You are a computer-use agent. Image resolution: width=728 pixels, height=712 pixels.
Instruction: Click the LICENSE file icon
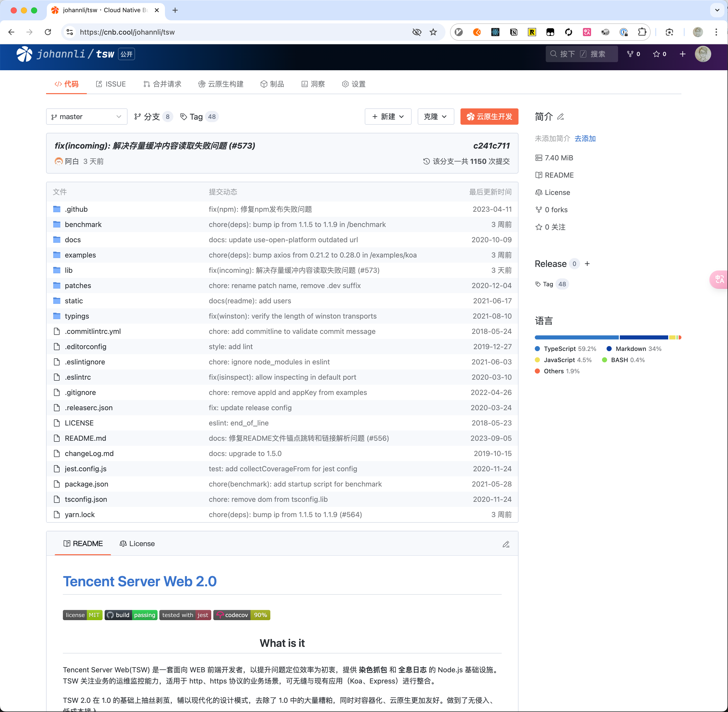click(x=57, y=423)
